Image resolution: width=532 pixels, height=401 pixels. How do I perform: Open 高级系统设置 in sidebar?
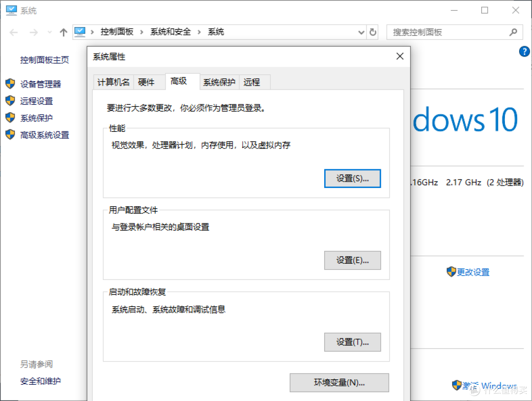point(44,135)
